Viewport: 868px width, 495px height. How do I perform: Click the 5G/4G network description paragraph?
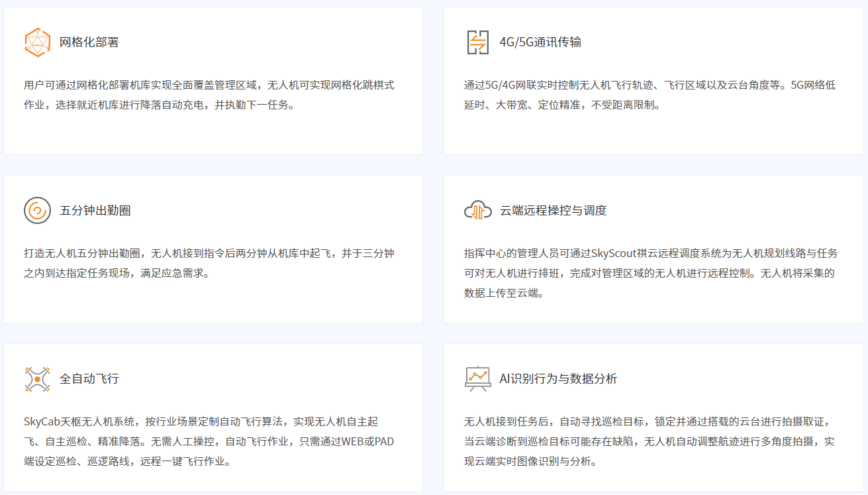click(649, 95)
